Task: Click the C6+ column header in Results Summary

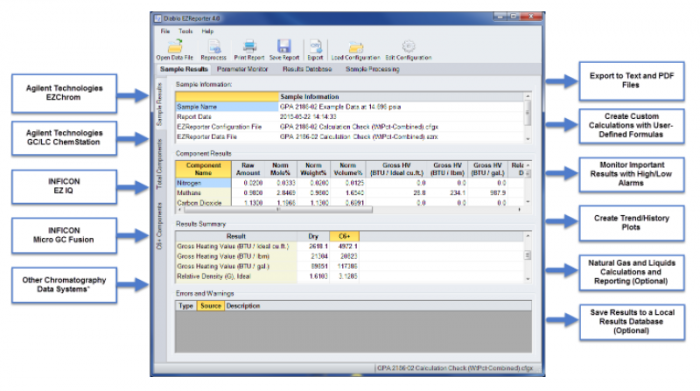Action: tap(344, 236)
